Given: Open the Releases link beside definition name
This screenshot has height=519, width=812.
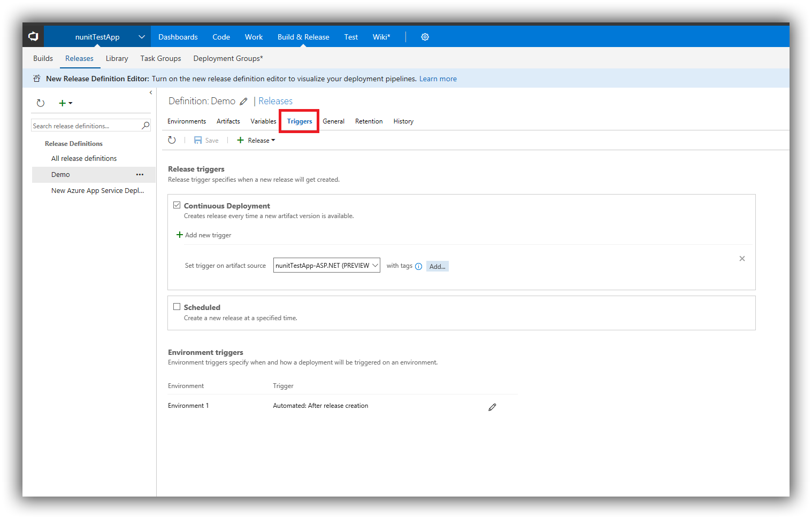Looking at the screenshot, I should (x=275, y=101).
